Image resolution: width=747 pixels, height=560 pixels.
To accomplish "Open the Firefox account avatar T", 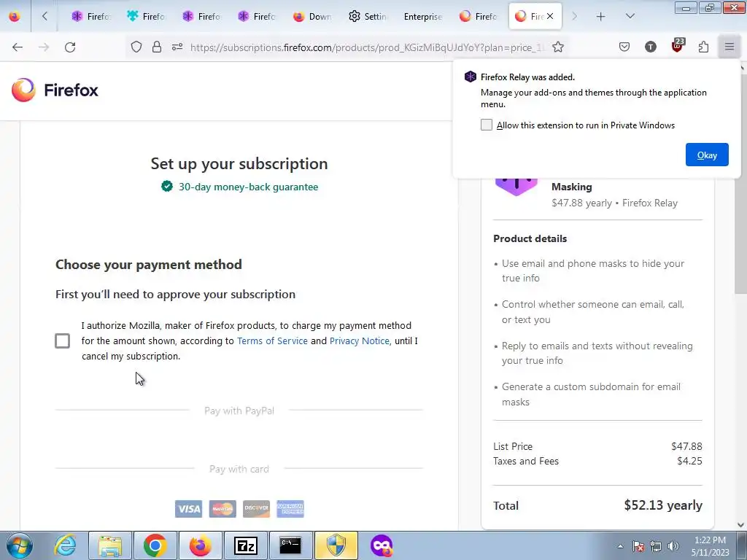I will pyautogui.click(x=650, y=47).
